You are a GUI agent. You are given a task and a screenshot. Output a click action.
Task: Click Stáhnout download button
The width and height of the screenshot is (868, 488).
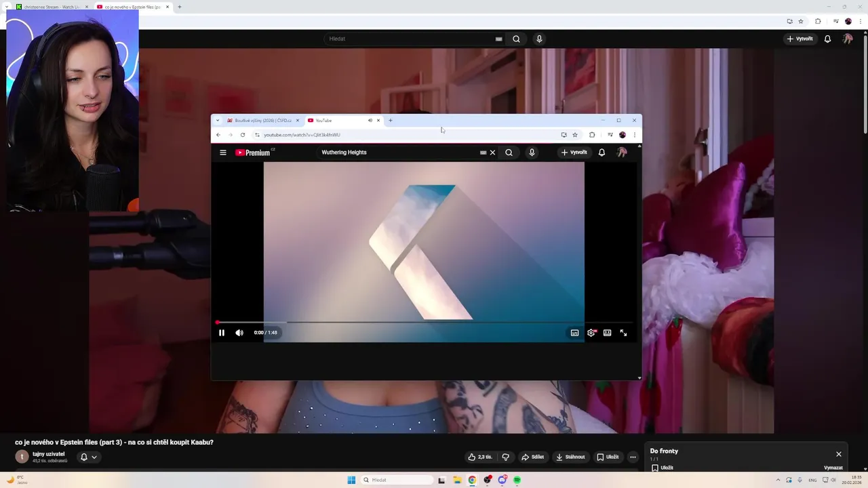pyautogui.click(x=570, y=457)
